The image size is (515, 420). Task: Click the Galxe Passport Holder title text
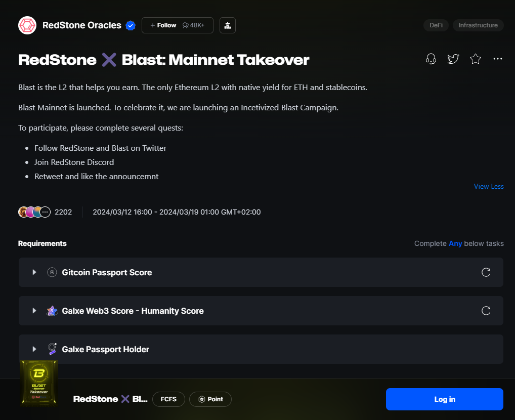(105, 349)
